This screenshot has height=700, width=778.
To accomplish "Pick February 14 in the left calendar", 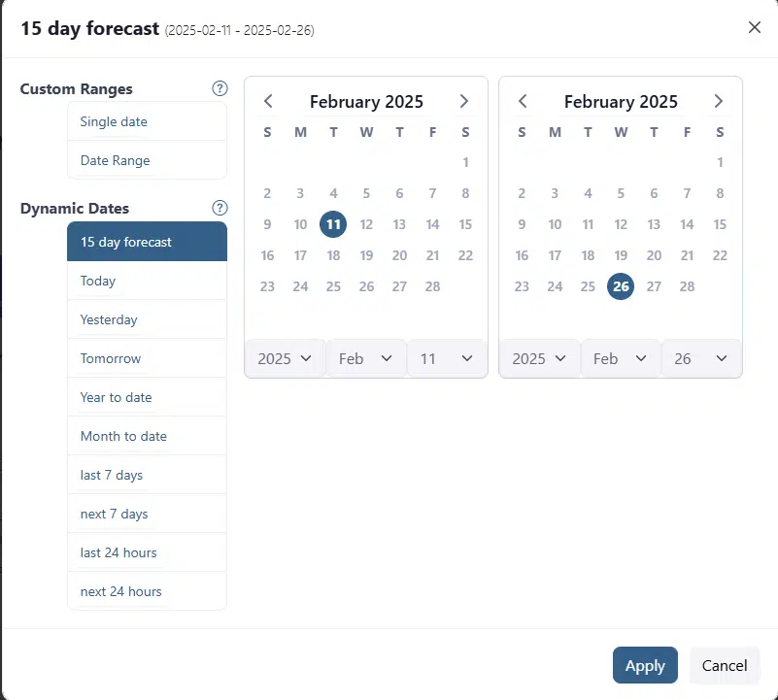I will point(433,225).
